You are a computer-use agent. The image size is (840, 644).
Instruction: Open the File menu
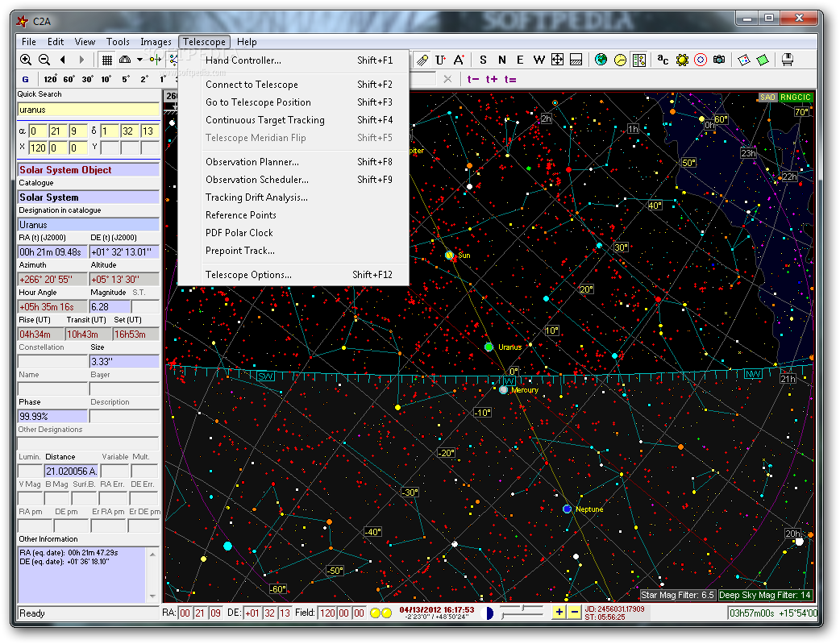[x=29, y=42]
